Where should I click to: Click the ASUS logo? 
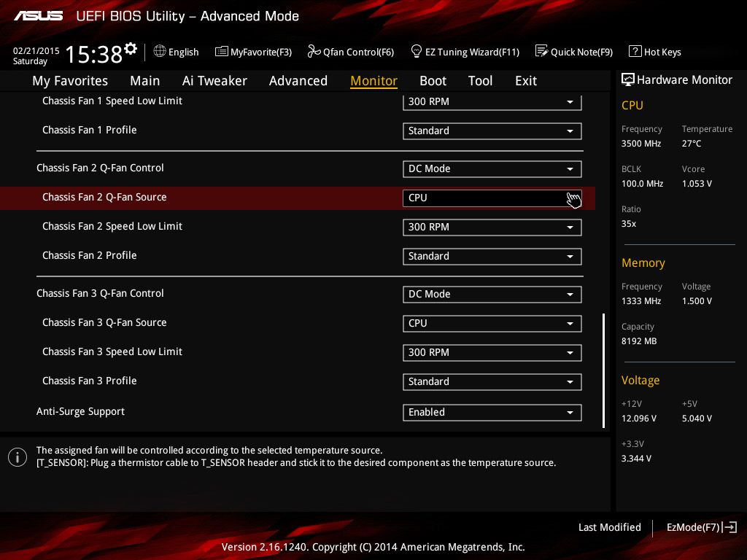[38, 16]
